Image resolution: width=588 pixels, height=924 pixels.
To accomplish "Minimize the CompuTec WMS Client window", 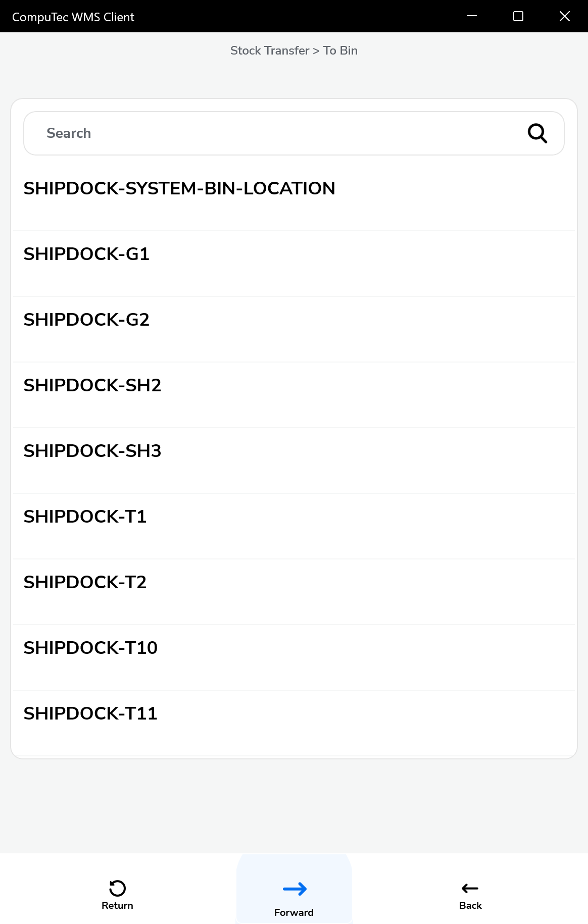I will [x=472, y=16].
